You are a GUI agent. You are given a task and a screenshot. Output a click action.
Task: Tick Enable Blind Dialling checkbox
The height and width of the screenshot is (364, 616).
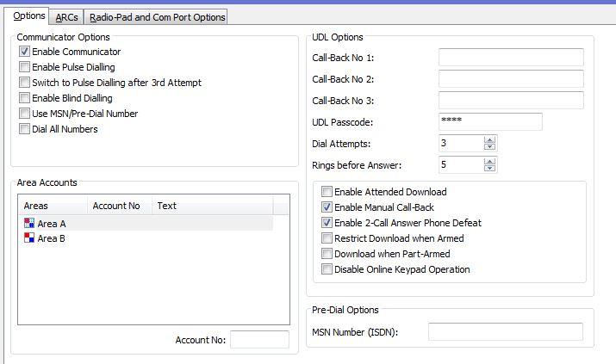(x=25, y=98)
